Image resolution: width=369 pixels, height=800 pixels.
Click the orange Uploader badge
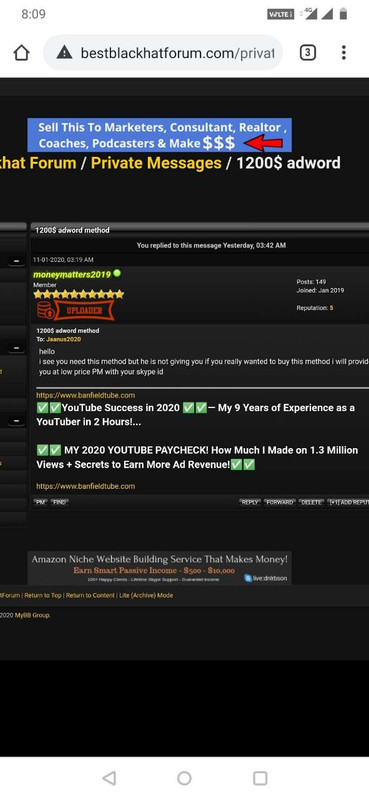[75, 310]
